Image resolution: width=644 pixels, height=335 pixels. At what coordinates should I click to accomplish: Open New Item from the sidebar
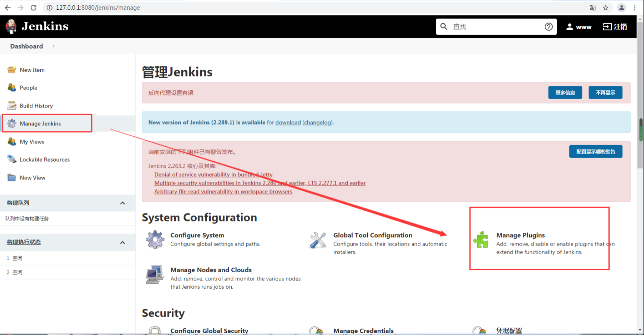(32, 70)
